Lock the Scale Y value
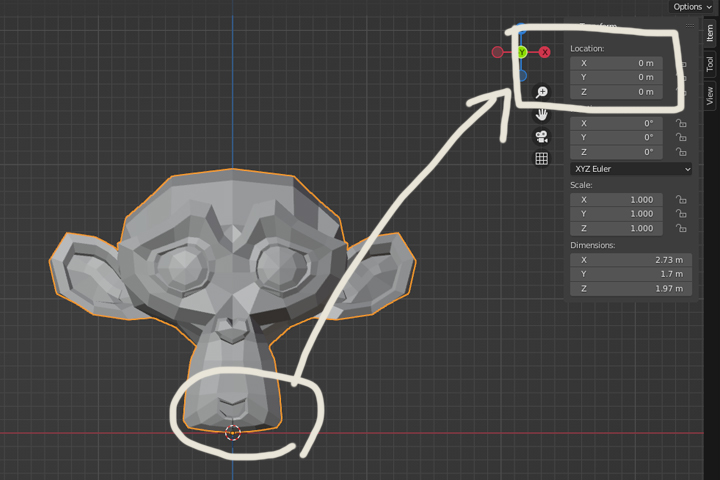Viewport: 720px width, 480px height. 681,214
